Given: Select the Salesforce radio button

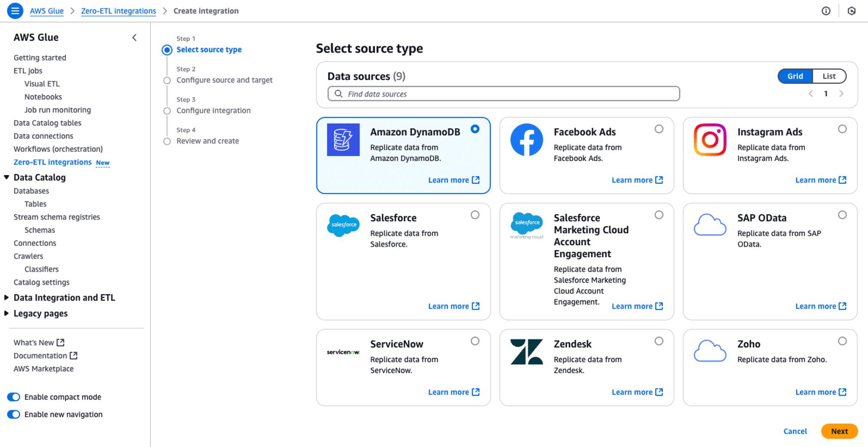Looking at the screenshot, I should coord(475,215).
